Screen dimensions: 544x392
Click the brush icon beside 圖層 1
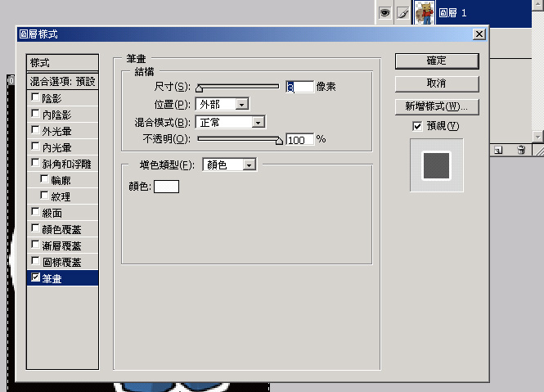pyautogui.click(x=402, y=13)
